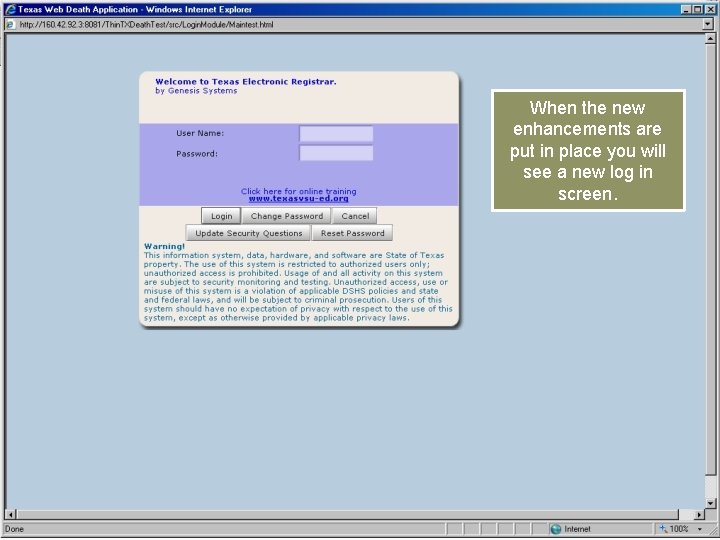Click the Internet Explorer logo in title bar
The image size is (720, 540).
[10, 9]
